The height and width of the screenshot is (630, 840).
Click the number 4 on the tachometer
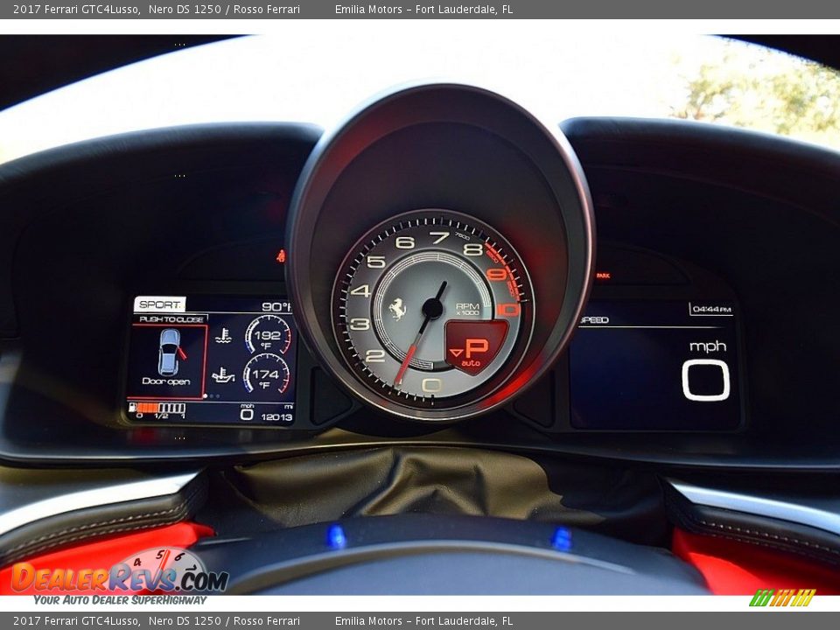coord(360,290)
